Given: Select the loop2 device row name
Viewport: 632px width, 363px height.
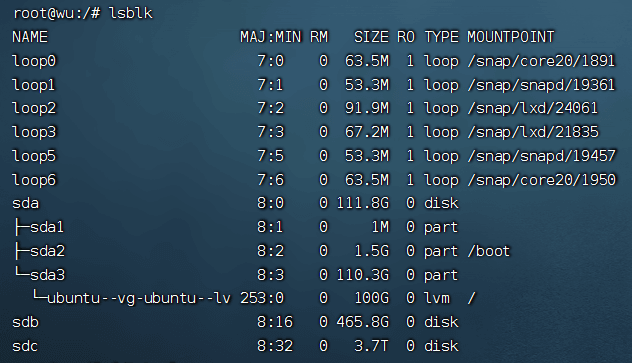Looking at the screenshot, I should coord(34,108).
